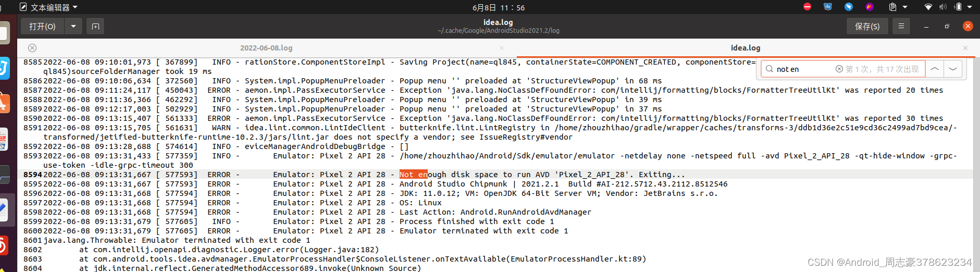Clear the search text with the circled X

(x=839, y=69)
